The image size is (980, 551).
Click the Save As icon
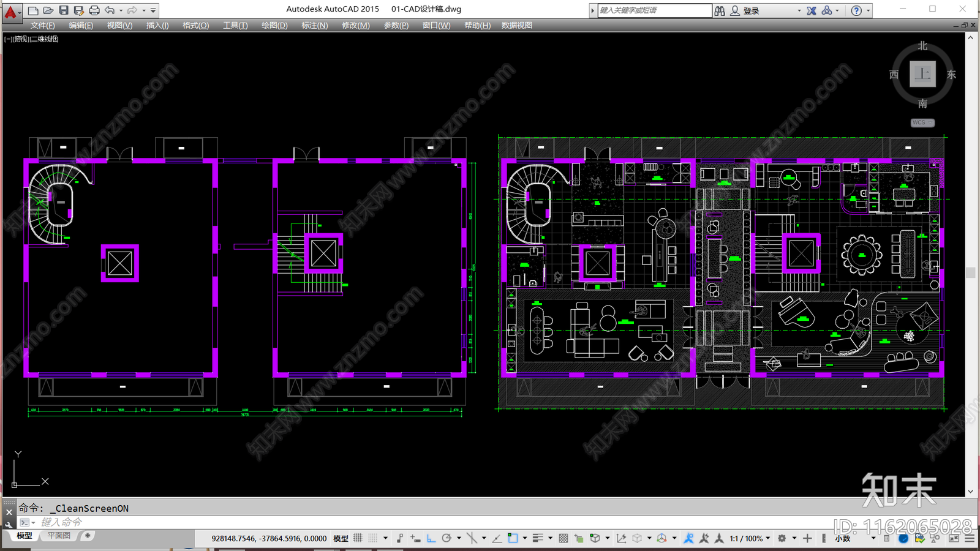pos(79,10)
